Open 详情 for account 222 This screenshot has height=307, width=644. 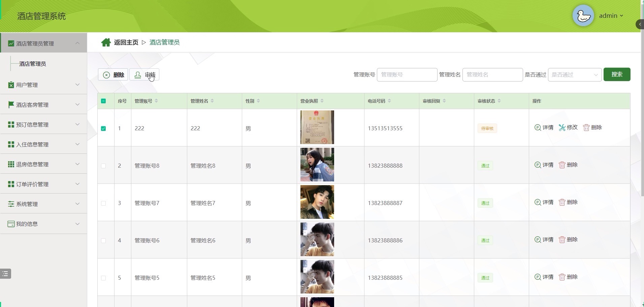point(544,128)
